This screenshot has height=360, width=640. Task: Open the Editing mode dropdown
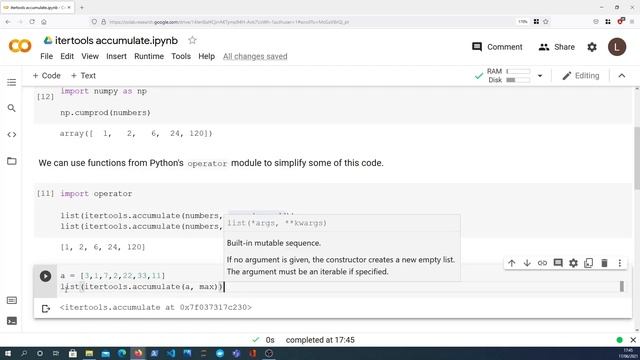point(580,76)
